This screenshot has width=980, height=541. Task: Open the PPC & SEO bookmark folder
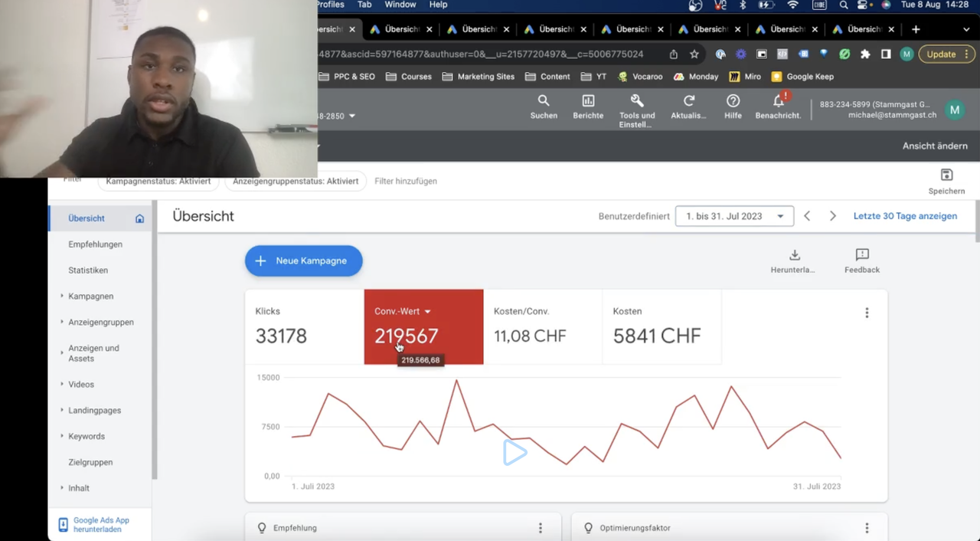[x=346, y=77]
